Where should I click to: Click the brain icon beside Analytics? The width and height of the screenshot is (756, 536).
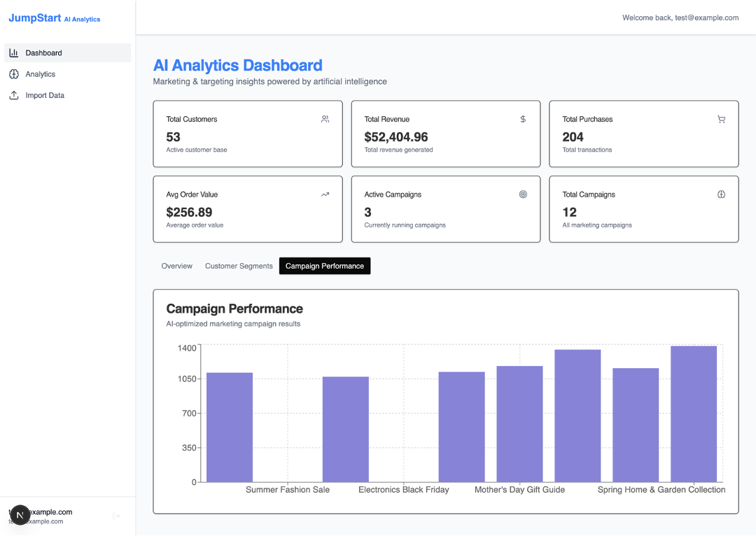pos(13,74)
